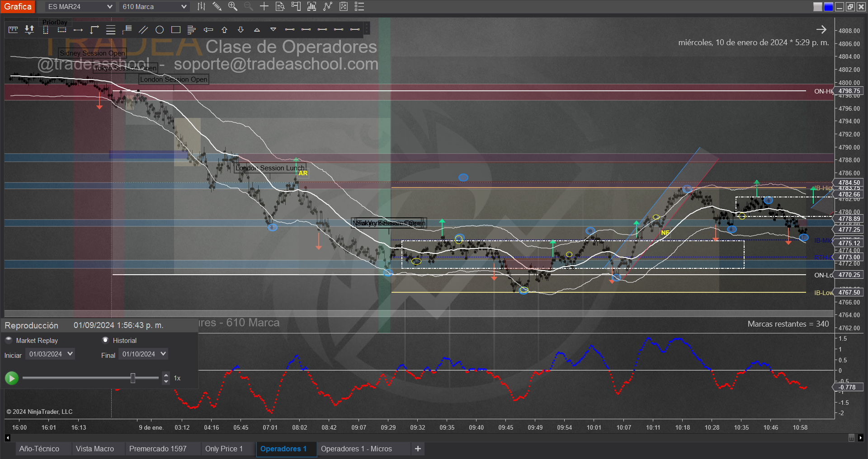868x459 pixels.
Task: Click the blue link color swatch
Action: pyautogui.click(x=829, y=7)
